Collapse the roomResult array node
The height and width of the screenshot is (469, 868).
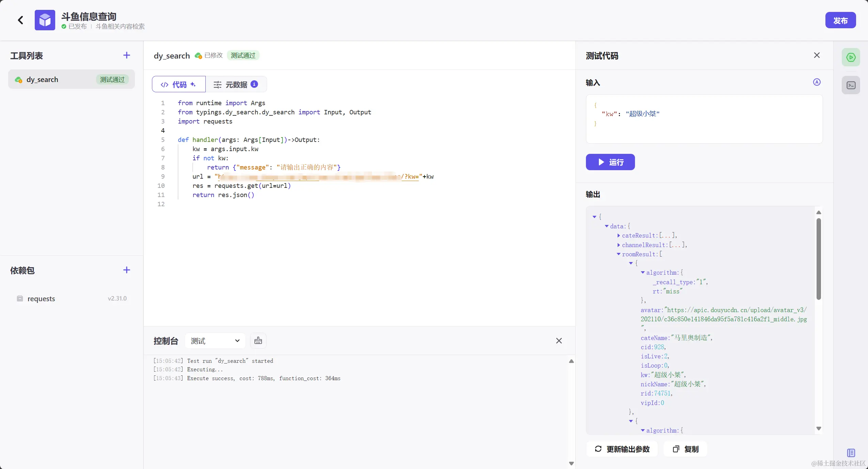point(618,254)
